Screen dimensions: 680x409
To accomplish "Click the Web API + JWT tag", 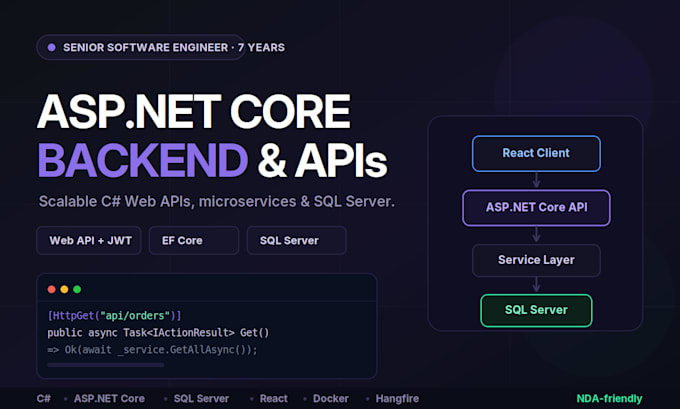I will pyautogui.click(x=89, y=240).
